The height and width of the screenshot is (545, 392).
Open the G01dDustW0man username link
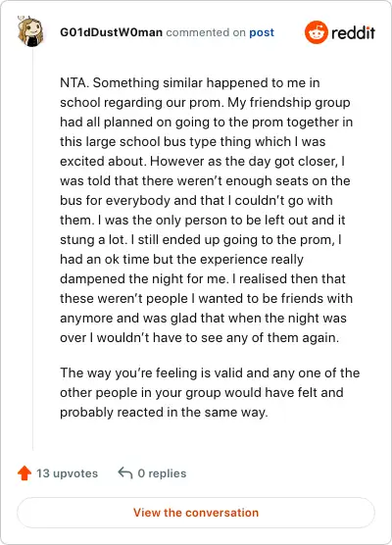[x=111, y=32]
